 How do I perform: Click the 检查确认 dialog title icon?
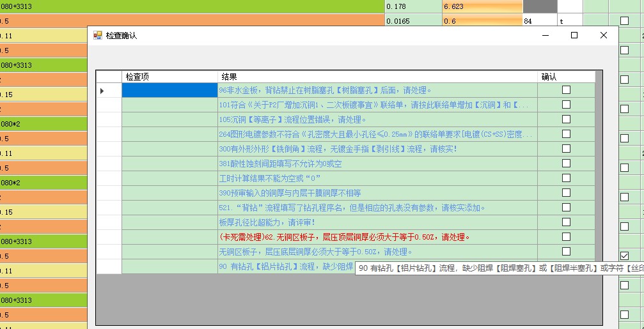point(97,35)
